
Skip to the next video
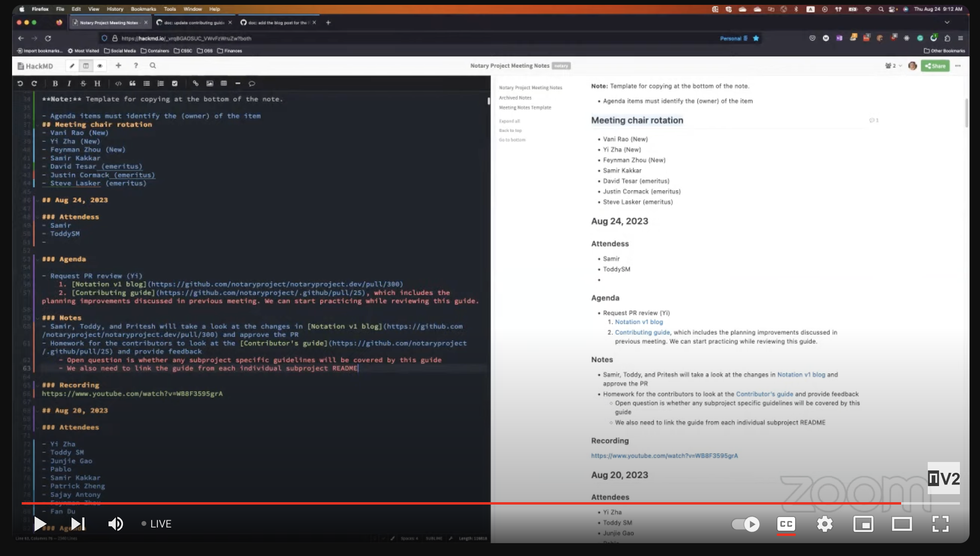78,524
